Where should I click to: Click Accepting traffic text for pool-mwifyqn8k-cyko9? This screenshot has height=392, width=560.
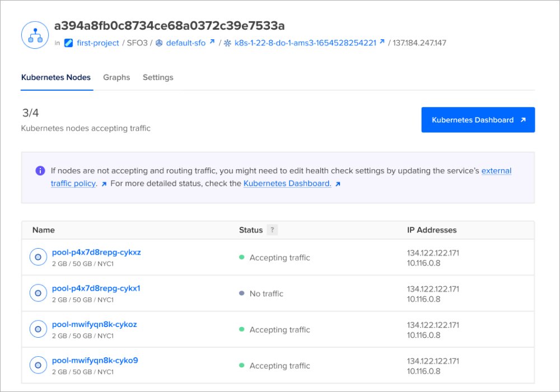click(279, 366)
